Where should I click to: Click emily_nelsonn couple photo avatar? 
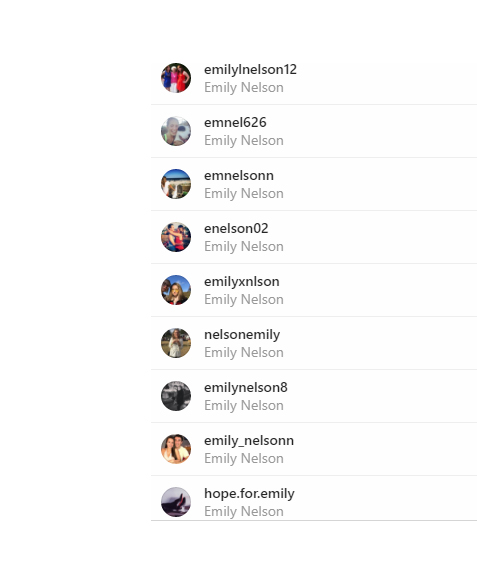[x=176, y=449]
